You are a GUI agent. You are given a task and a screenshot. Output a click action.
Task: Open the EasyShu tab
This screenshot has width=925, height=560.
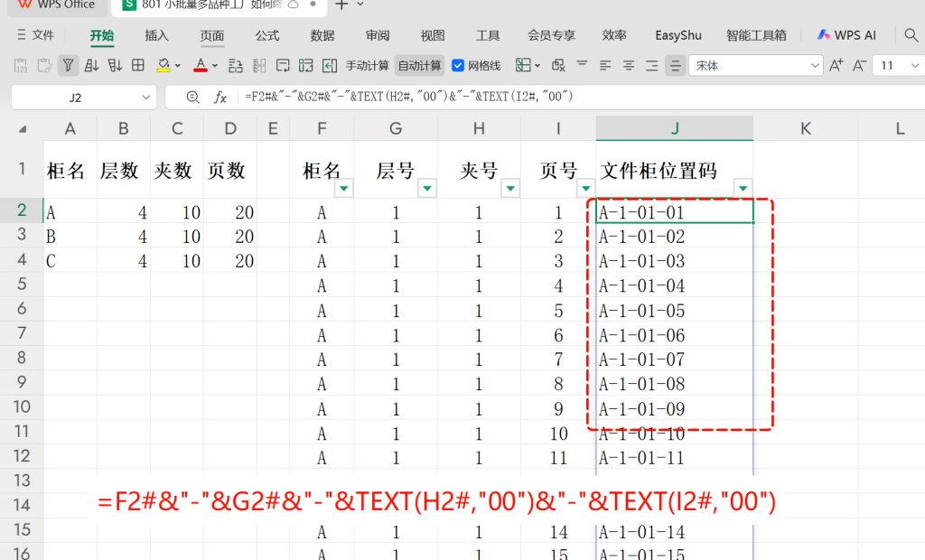pos(678,35)
